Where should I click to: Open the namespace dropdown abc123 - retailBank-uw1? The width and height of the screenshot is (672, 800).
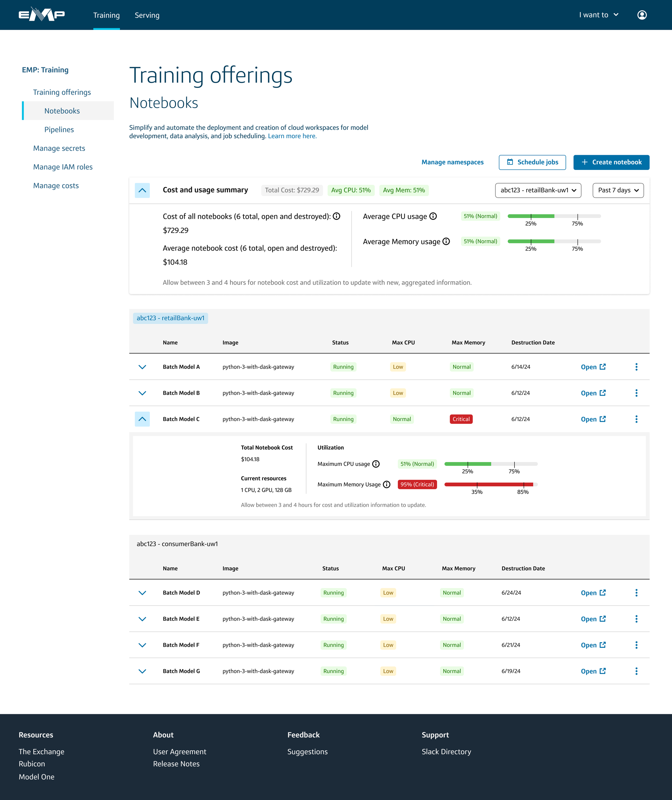pyautogui.click(x=538, y=191)
